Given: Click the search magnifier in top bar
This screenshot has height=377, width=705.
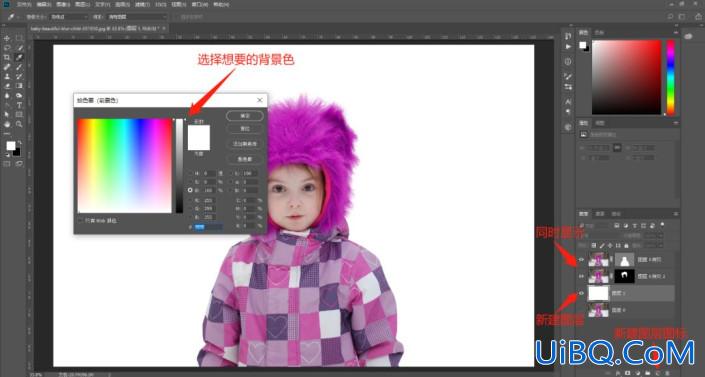Looking at the screenshot, I should coord(670,17).
